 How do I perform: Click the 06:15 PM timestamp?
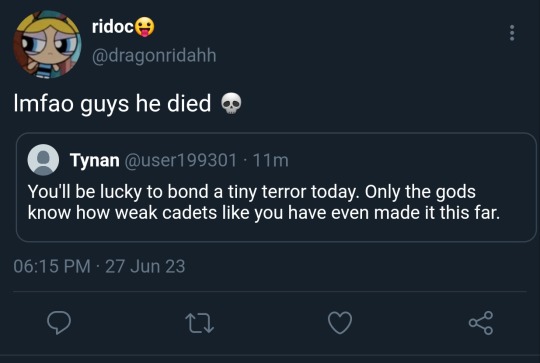click(x=52, y=266)
